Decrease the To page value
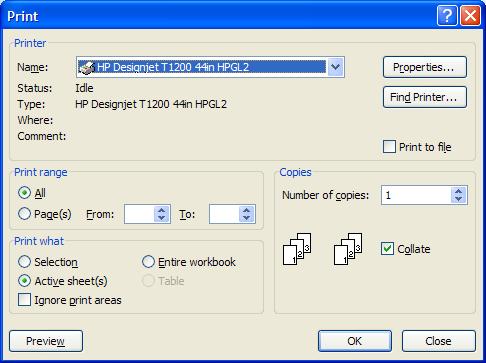This screenshot has width=486, height=363. tap(247, 218)
